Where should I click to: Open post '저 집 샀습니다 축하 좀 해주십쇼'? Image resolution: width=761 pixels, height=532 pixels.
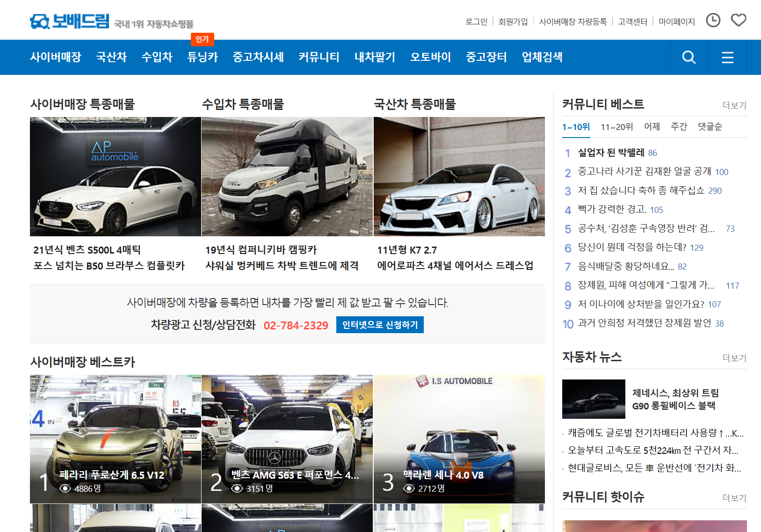point(641,190)
